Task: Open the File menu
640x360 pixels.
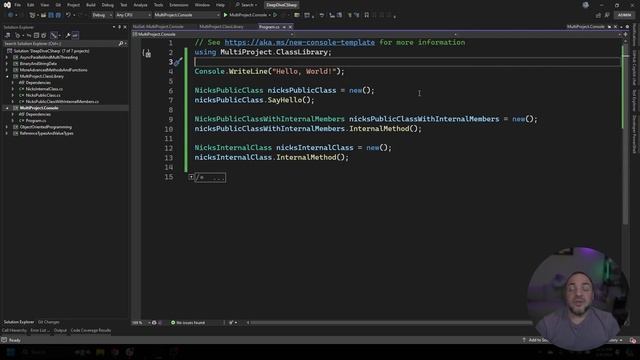Action: 18,5
